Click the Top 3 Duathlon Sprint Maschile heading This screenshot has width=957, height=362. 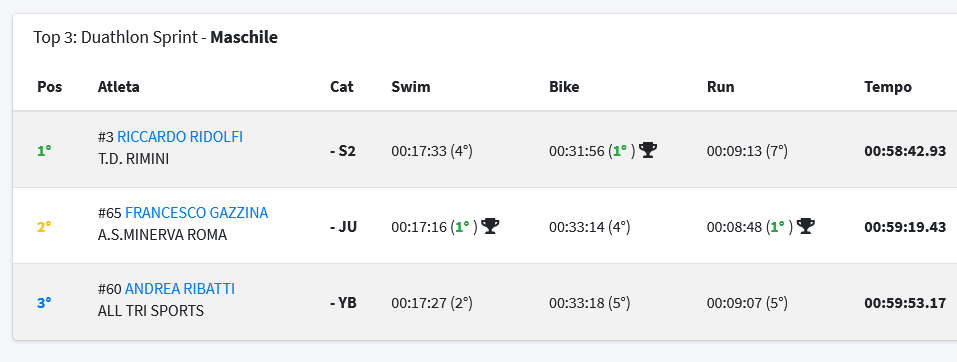pos(156,37)
